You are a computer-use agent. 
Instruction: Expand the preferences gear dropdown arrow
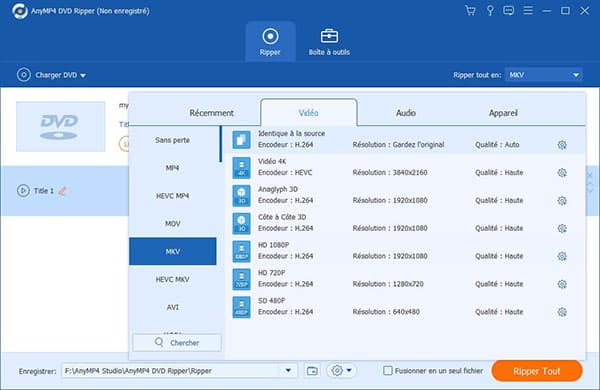click(349, 370)
